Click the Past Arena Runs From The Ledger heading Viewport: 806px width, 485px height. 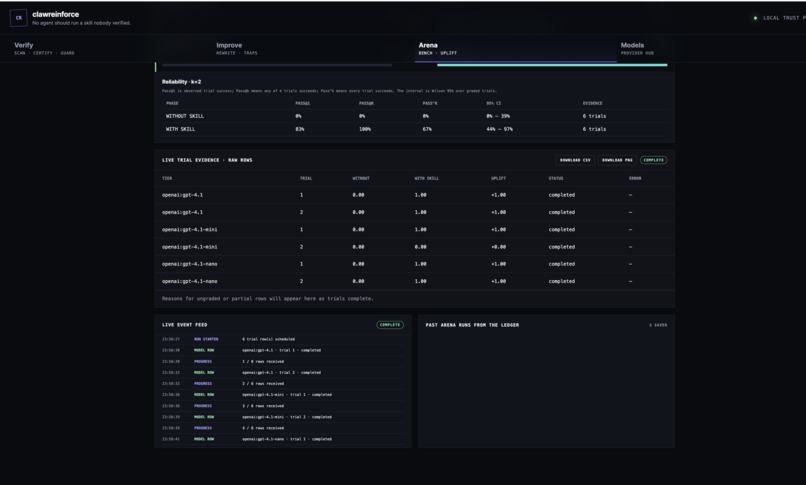pyautogui.click(x=472, y=325)
